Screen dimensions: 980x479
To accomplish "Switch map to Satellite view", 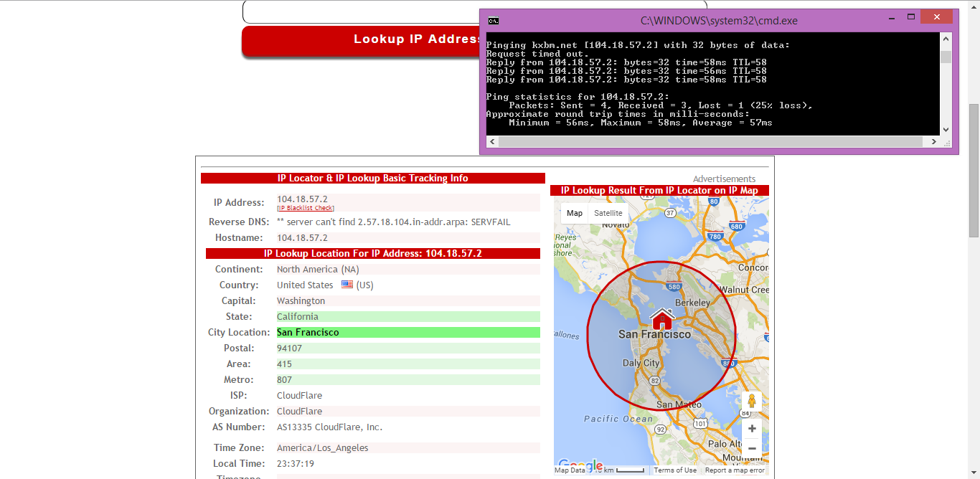I will tap(608, 213).
